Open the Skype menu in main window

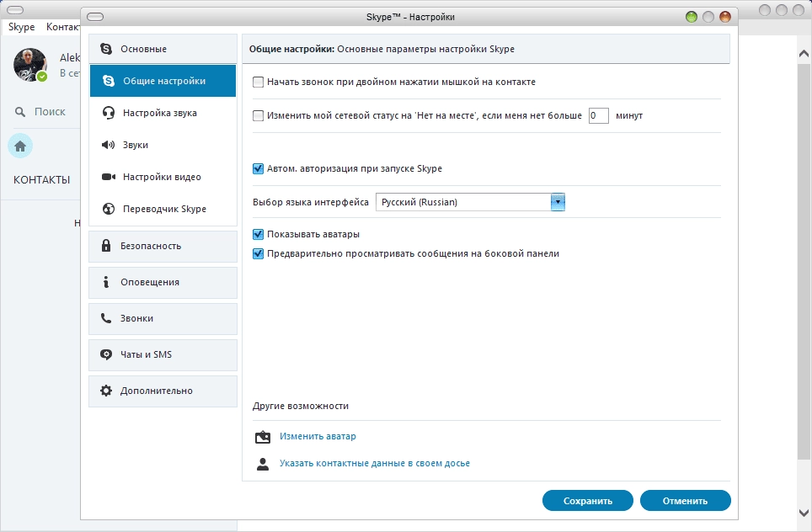tap(21, 27)
